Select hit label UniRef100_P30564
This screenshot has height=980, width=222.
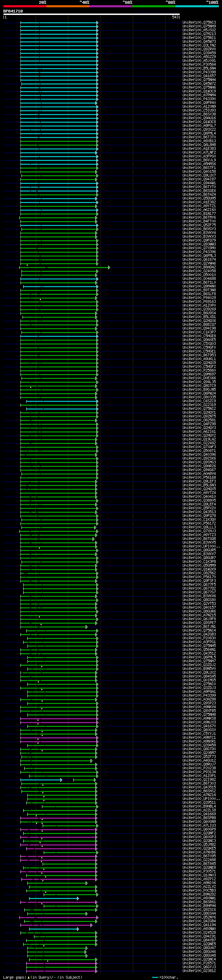click(199, 64)
